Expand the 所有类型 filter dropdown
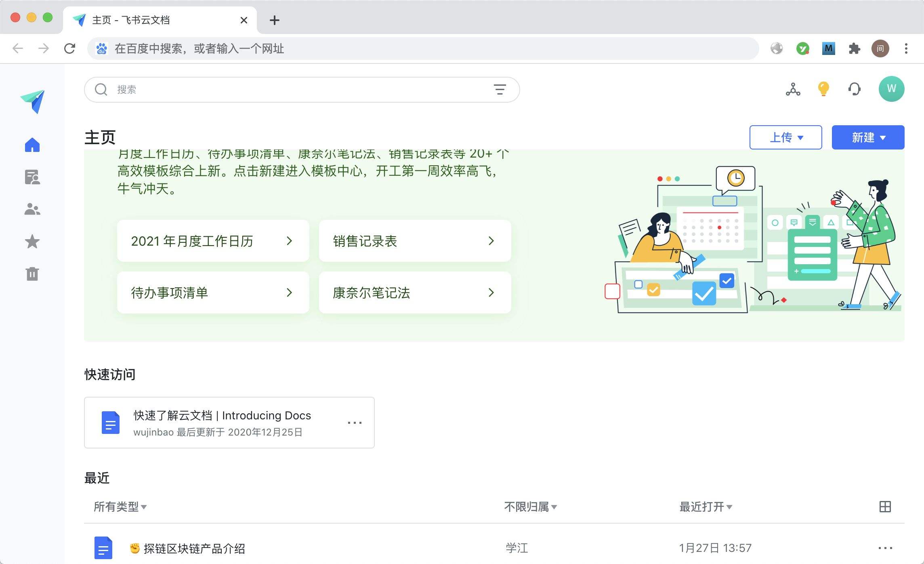 119,507
